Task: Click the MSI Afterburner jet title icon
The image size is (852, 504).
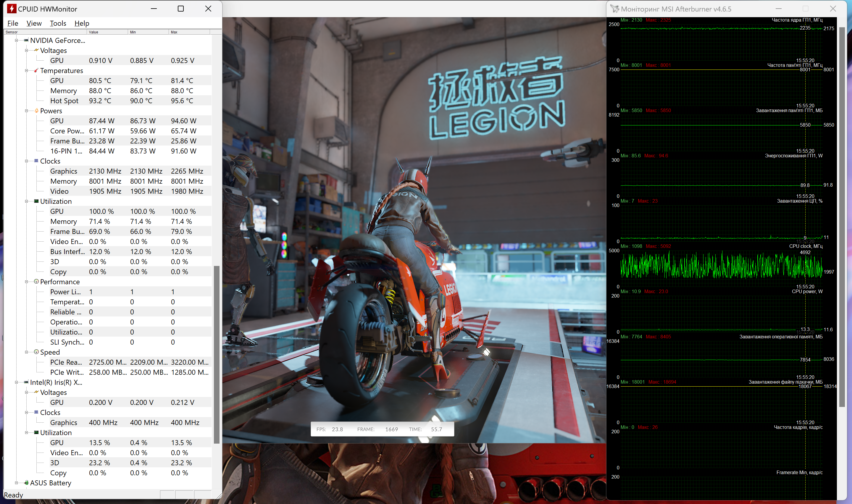Action: pyautogui.click(x=615, y=9)
